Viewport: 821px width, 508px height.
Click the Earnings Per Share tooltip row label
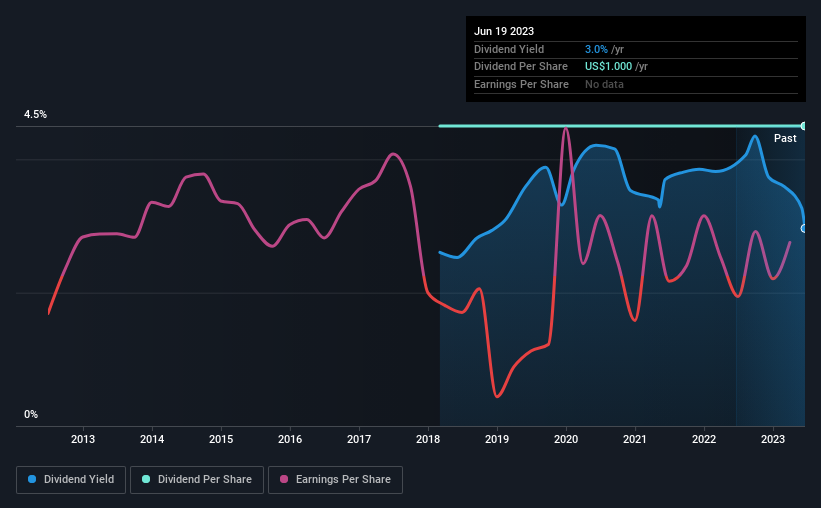click(521, 84)
